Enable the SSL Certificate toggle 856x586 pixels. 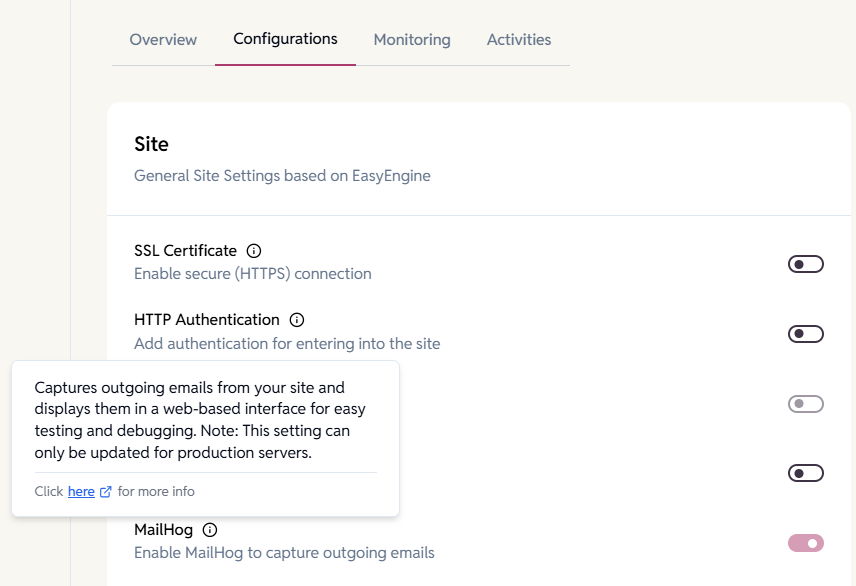[x=805, y=264]
